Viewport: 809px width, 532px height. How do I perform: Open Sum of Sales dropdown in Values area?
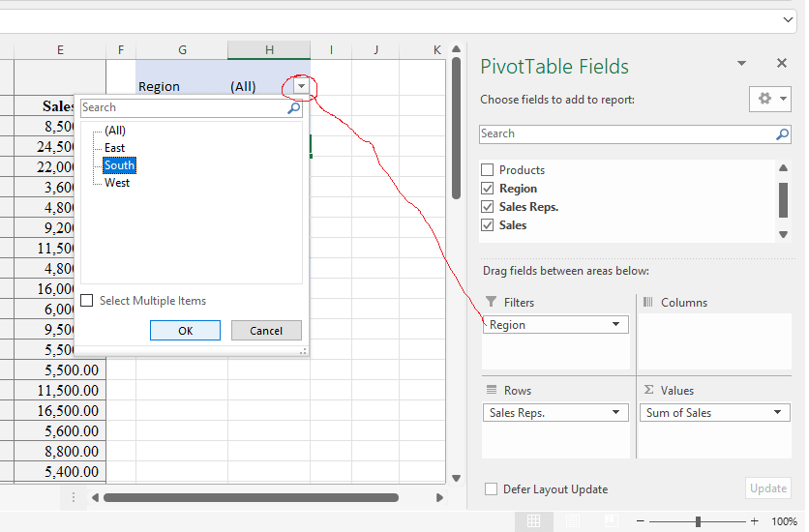pyautogui.click(x=777, y=412)
